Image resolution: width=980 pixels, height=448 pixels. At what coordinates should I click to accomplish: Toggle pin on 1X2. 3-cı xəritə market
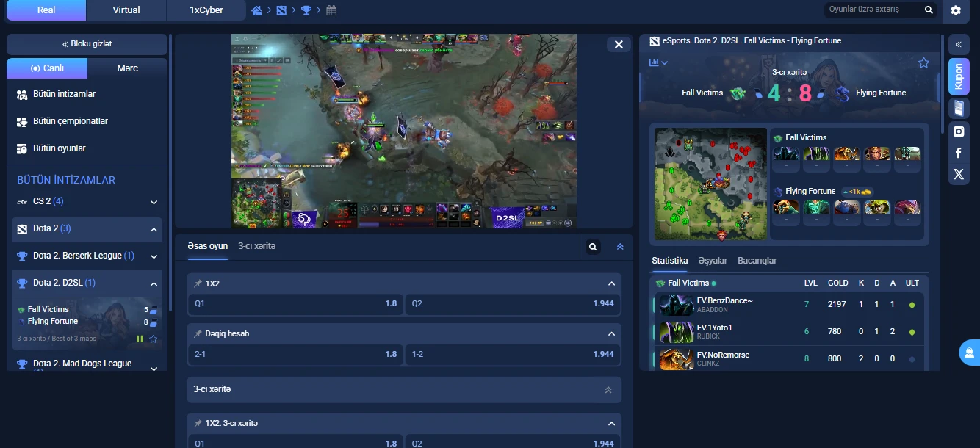pyautogui.click(x=198, y=424)
